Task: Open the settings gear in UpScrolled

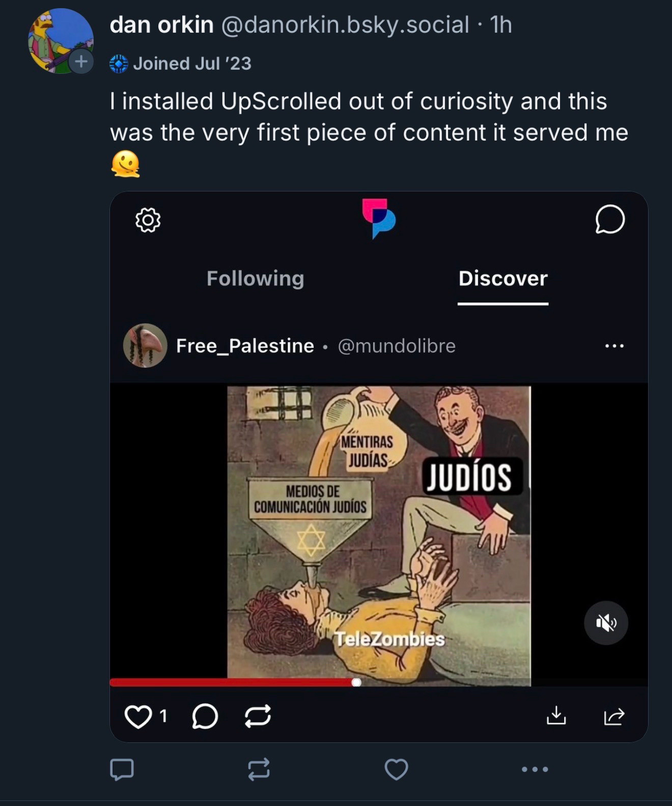Action: (148, 220)
